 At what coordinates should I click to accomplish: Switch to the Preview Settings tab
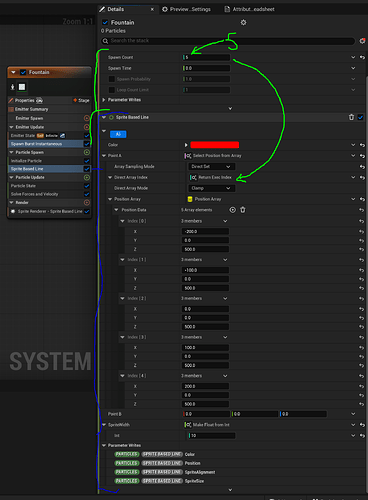pyautogui.click(x=186, y=9)
